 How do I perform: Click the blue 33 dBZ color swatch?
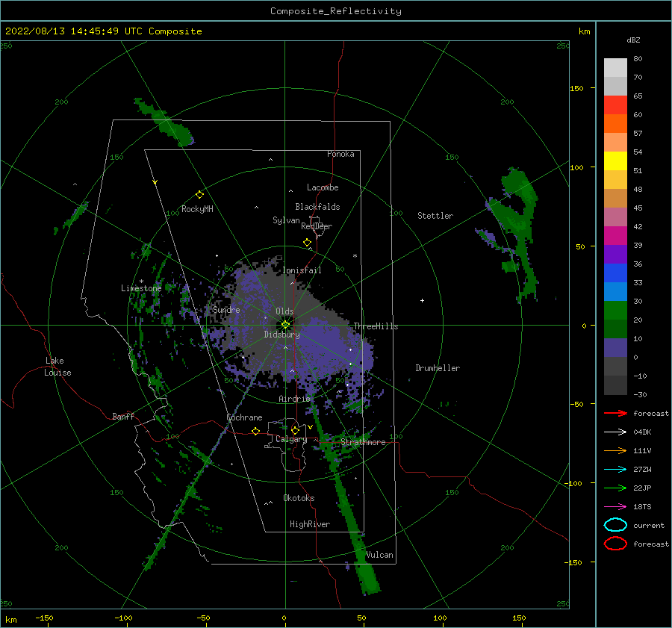615,273
